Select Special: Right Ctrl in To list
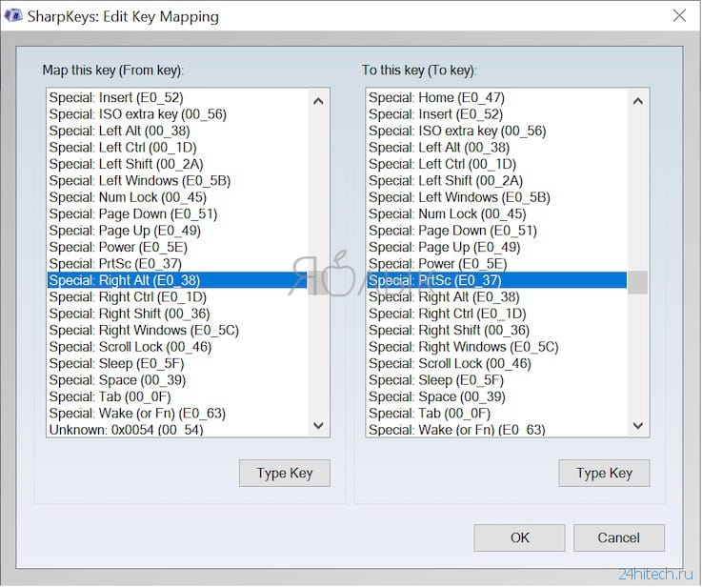Screen dimensions: 702x588 [497, 314]
